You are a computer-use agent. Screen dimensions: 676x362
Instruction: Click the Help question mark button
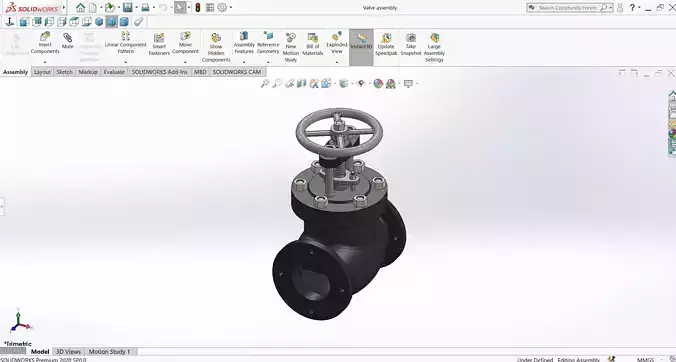click(x=632, y=7)
